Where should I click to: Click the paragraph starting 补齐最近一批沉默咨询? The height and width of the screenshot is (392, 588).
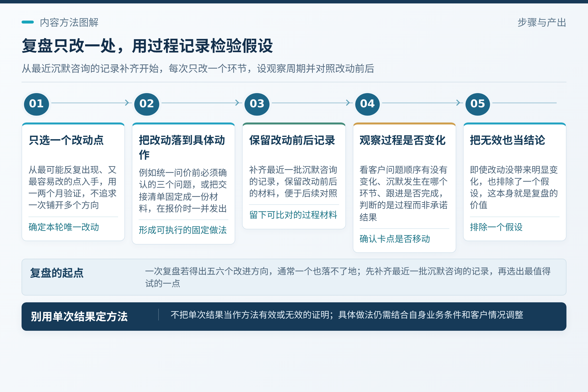(293, 181)
